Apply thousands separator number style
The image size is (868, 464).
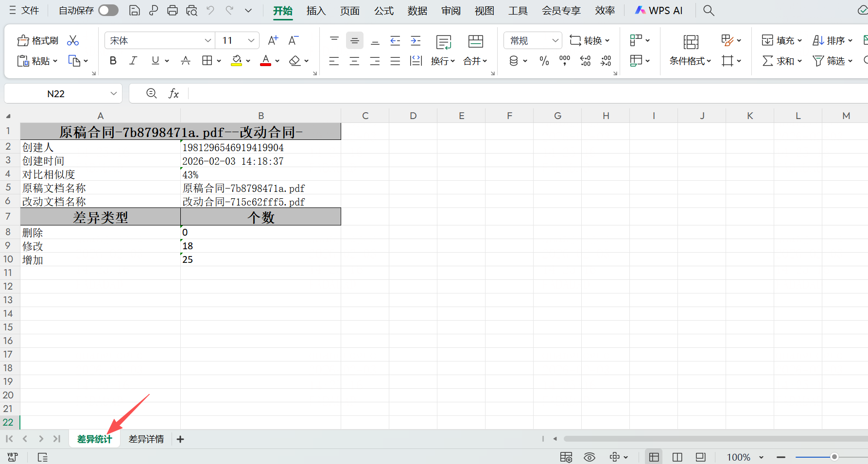565,61
